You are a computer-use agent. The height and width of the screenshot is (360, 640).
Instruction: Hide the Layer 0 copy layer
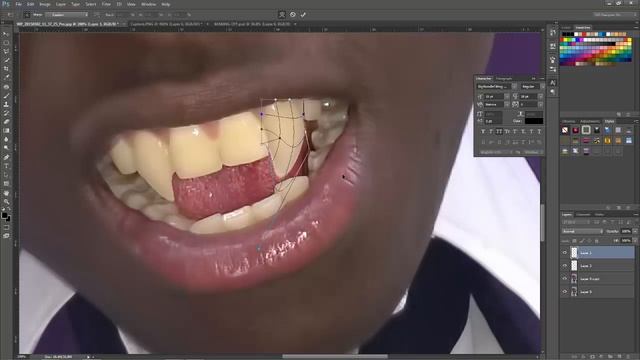click(565, 279)
